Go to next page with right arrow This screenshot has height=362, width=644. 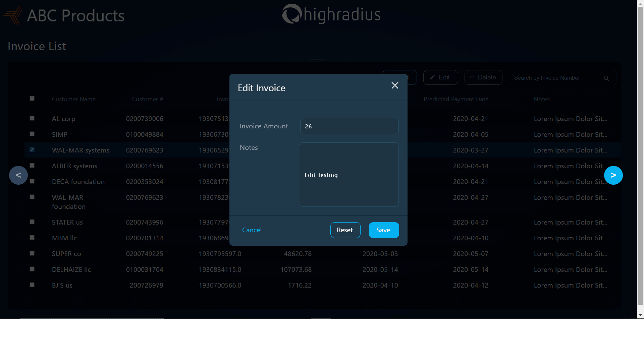point(613,175)
